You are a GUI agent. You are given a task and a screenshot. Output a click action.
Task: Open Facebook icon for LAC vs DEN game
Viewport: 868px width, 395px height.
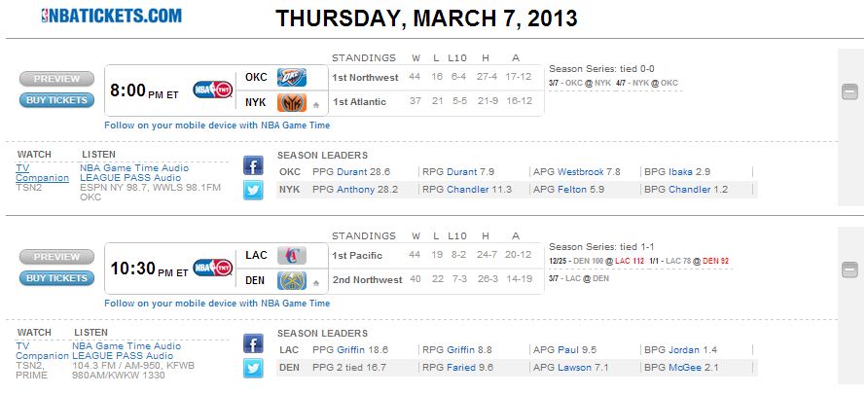pos(253,343)
